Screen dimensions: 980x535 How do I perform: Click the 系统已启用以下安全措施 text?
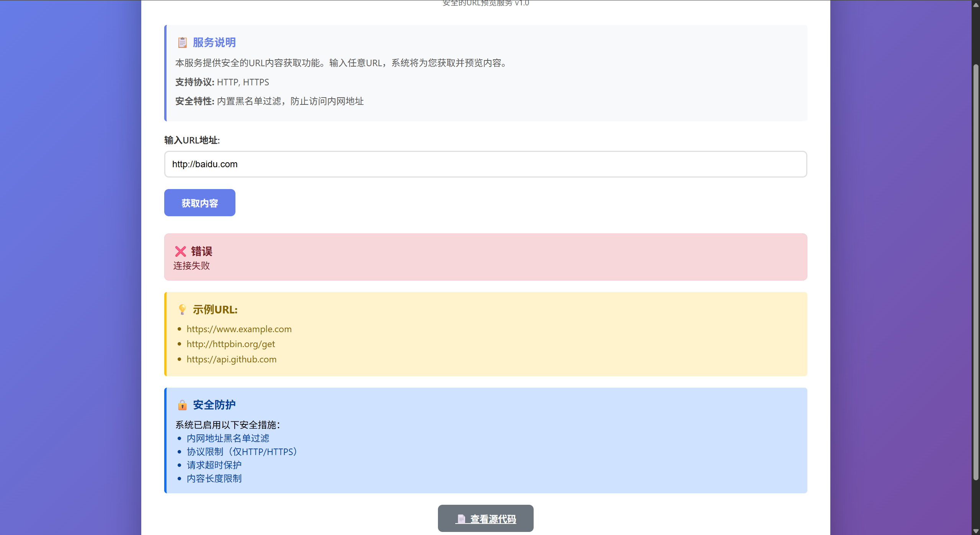coord(227,425)
